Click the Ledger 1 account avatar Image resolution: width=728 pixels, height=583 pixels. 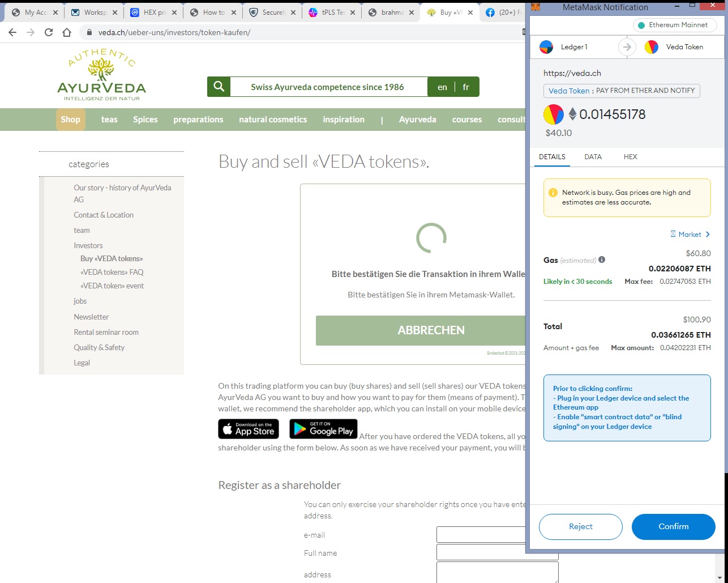[546, 47]
